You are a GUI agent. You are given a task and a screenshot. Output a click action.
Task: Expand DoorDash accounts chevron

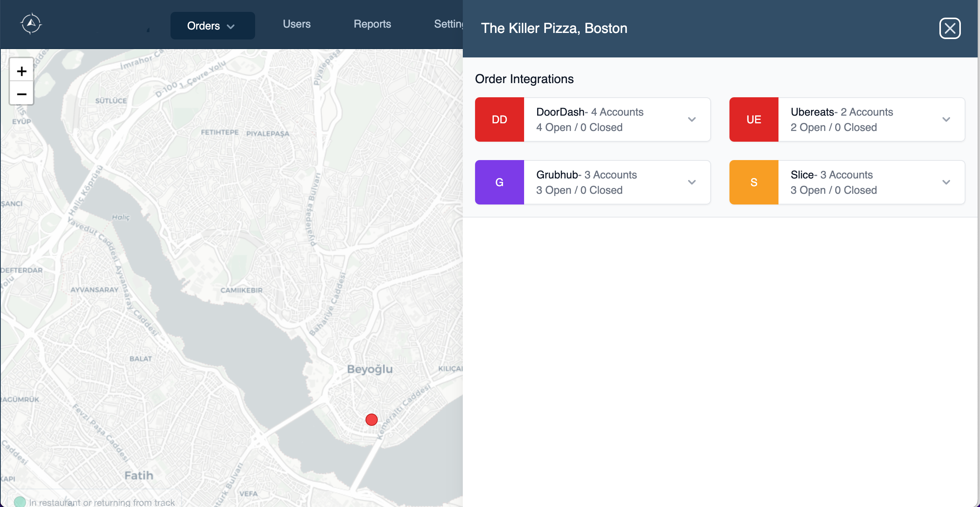pos(692,119)
